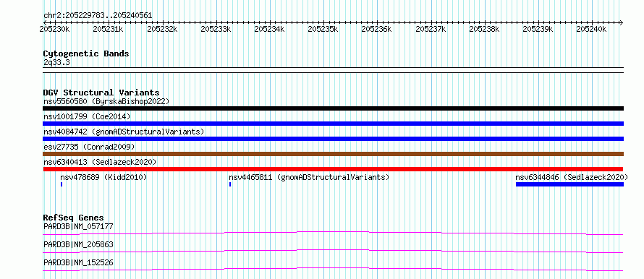Select the nsv6344846 (Sedlazeck2020) label
The height and width of the screenshot is (279, 644).
(x=572, y=177)
